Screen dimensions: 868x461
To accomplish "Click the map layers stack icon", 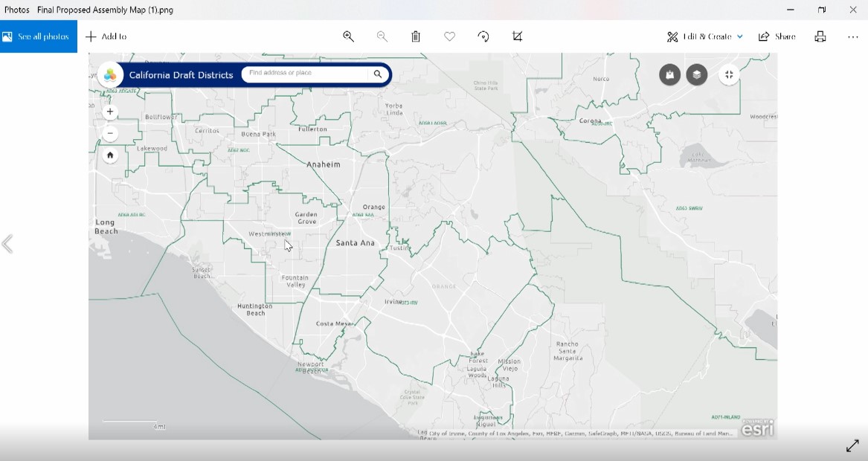I will [x=696, y=74].
